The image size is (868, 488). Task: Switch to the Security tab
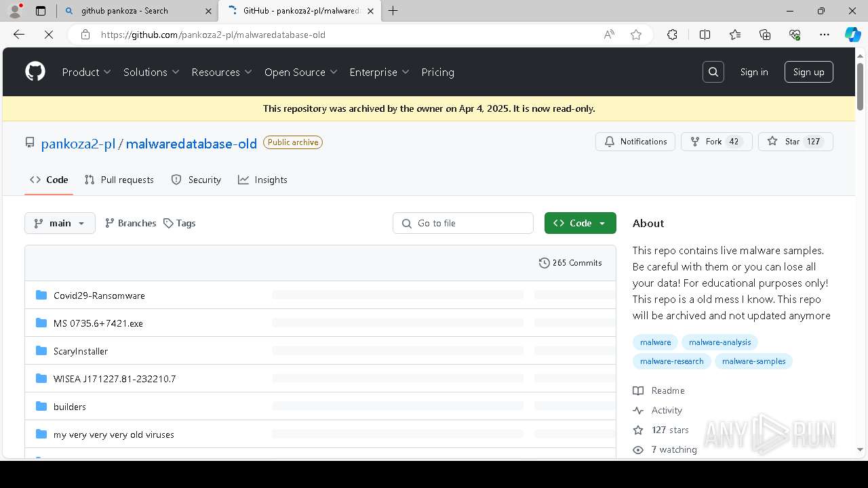tap(196, 180)
